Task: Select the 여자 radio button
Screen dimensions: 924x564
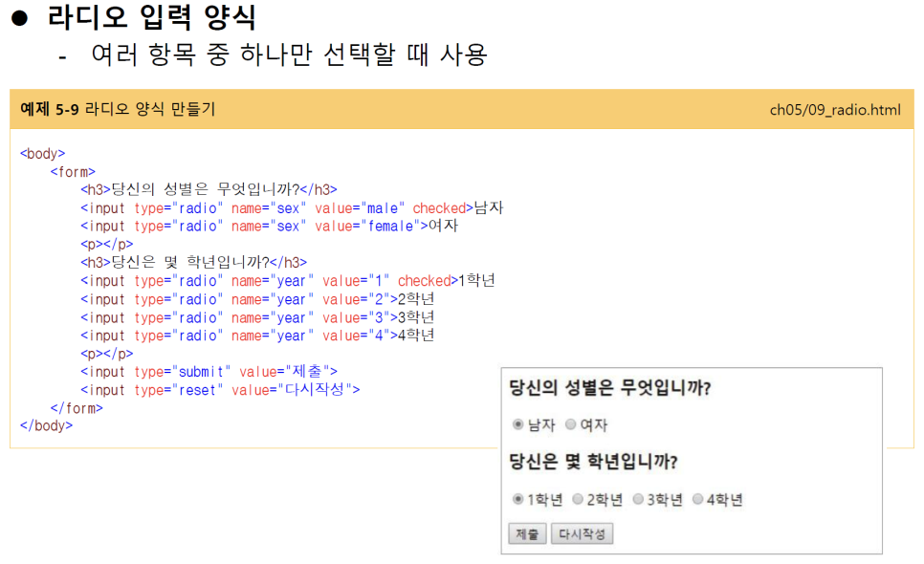Action: tap(570, 424)
